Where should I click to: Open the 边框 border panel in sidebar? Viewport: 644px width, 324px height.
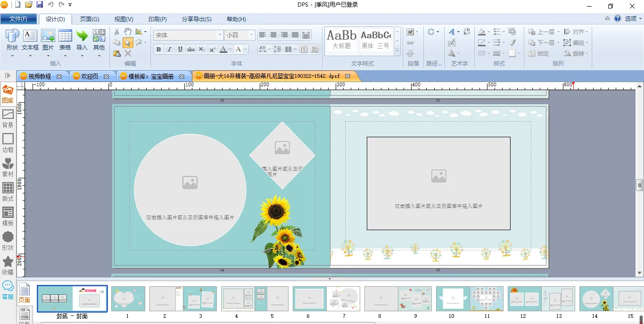8,143
